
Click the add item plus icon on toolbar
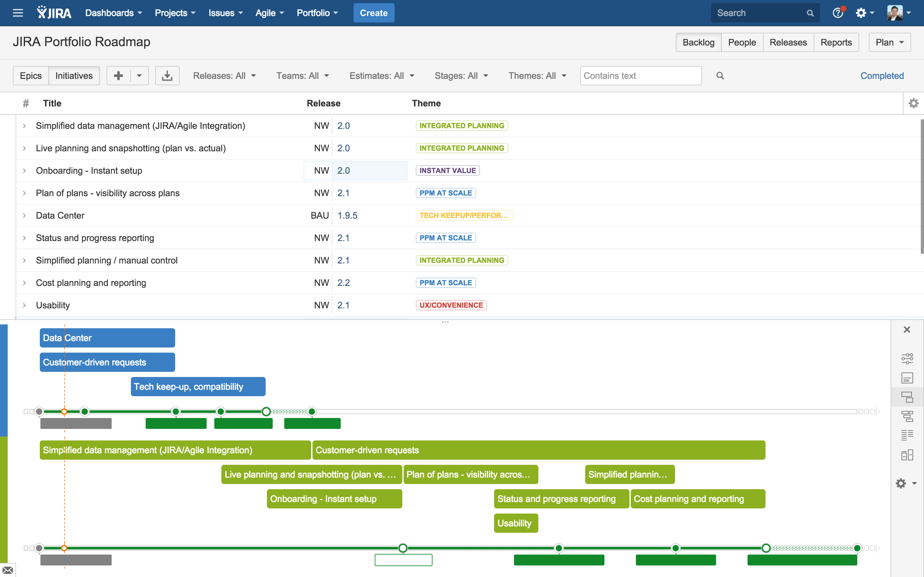coord(118,75)
